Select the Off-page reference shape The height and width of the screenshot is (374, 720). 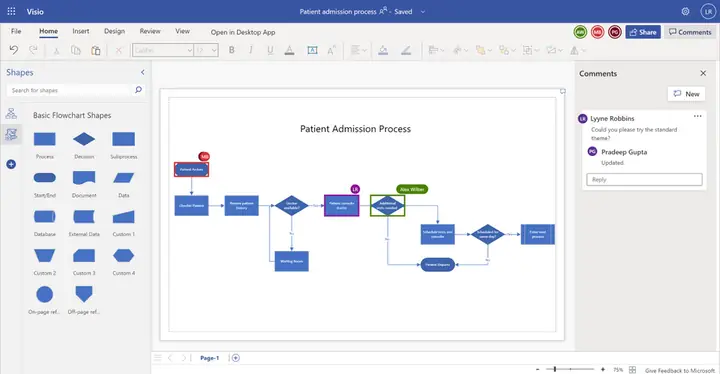click(x=84, y=294)
